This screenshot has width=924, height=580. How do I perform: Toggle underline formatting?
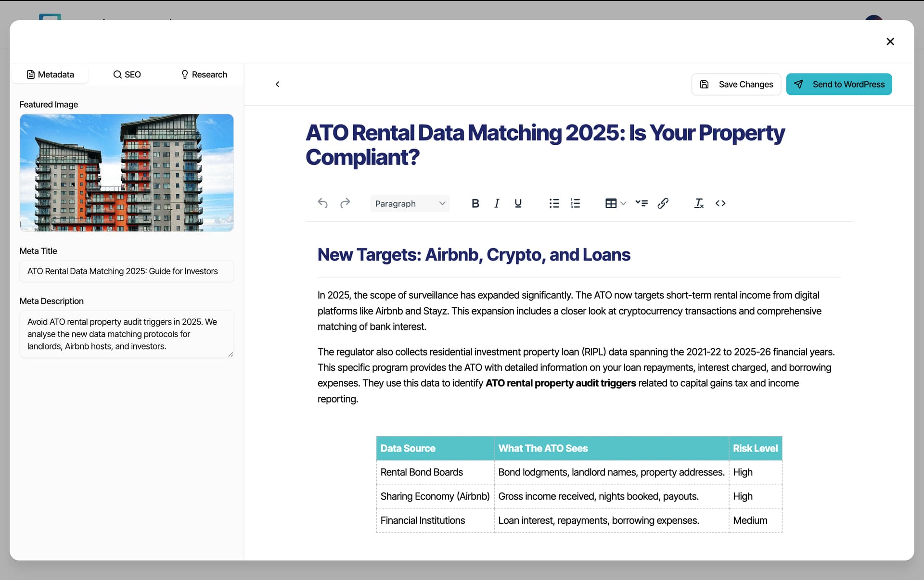[x=518, y=203]
